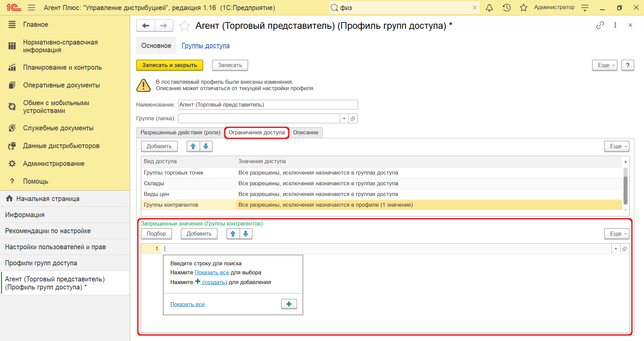The height and width of the screenshot is (341, 644).
Task: Open the 1C main menu hamburger icon
Action: pyautogui.click(x=32, y=8)
